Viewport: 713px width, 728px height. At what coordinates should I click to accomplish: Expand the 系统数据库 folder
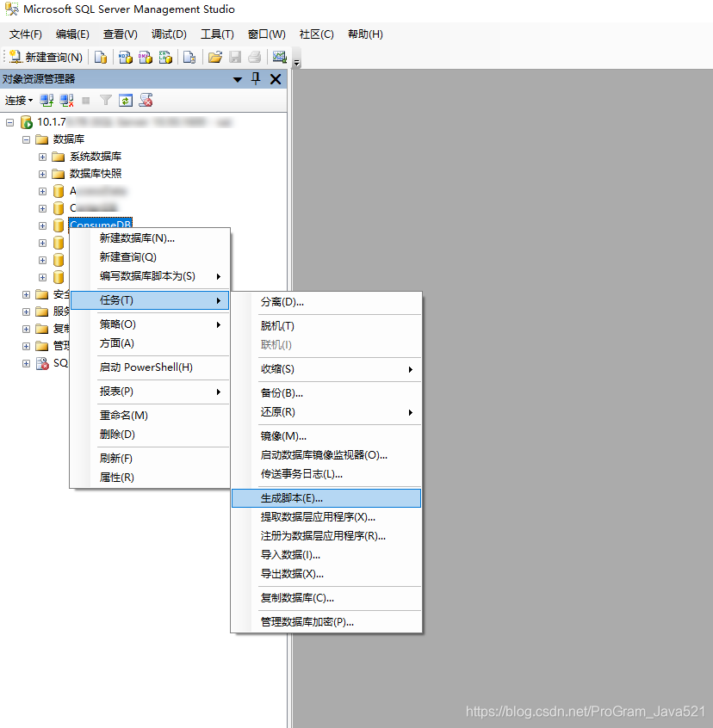(43, 157)
